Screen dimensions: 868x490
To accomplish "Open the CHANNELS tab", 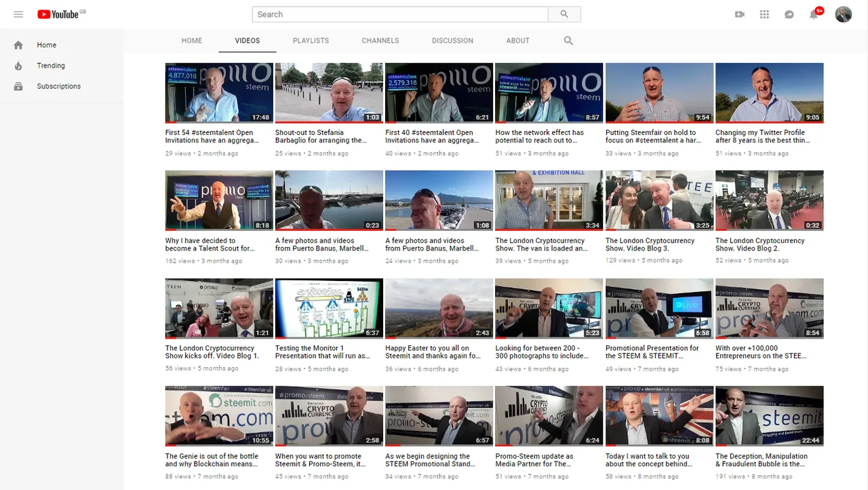I will 380,41.
